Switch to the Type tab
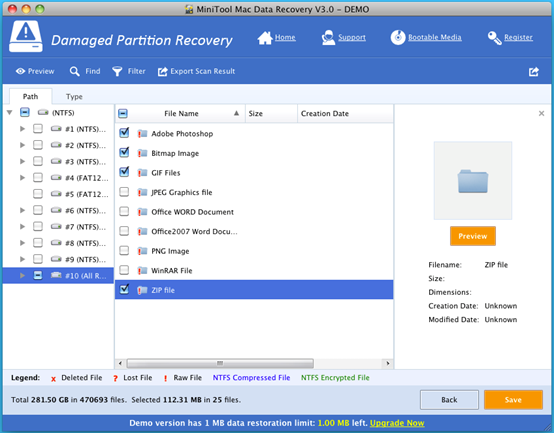Image resolution: width=554 pixels, height=433 pixels. tap(74, 96)
